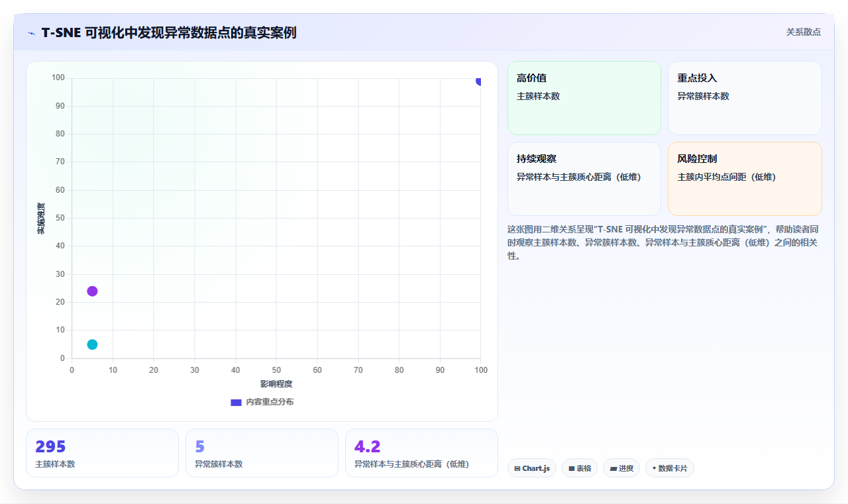Click 主簇样本数 text in 高价值 card
The width and height of the screenshot is (848, 504).
(x=538, y=96)
